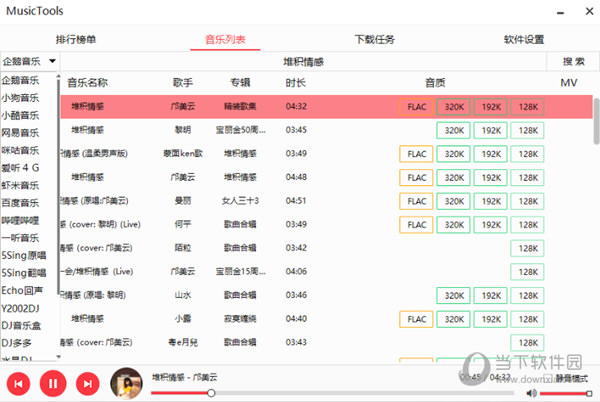The width and height of the screenshot is (600, 402).
Task: Select 咪咕音乐 in the source list
Action: tap(20, 150)
